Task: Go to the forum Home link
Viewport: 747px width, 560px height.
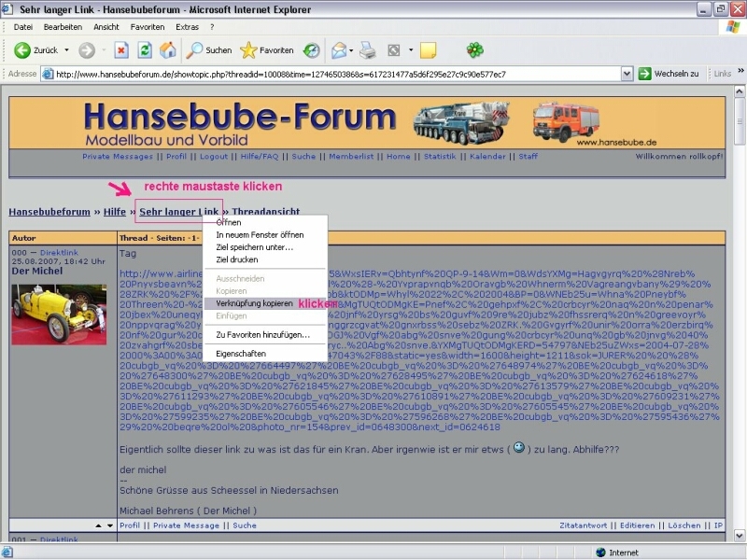Action: coord(399,156)
